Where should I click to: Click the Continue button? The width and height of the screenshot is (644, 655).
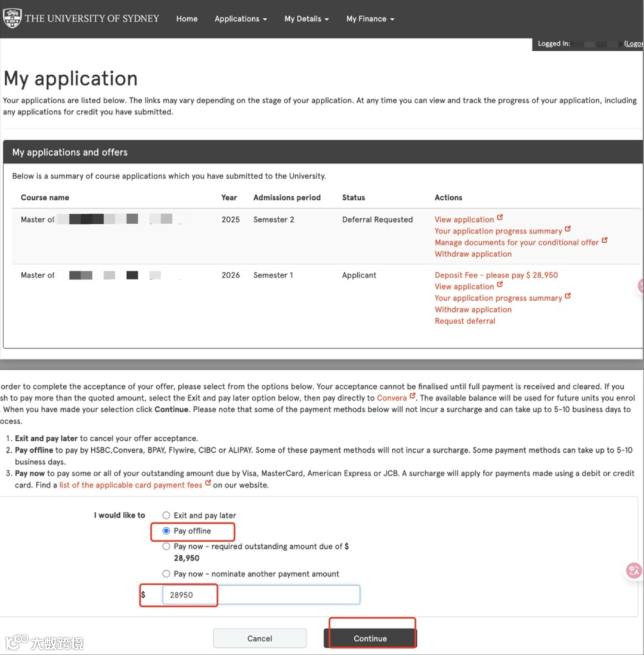(x=370, y=638)
